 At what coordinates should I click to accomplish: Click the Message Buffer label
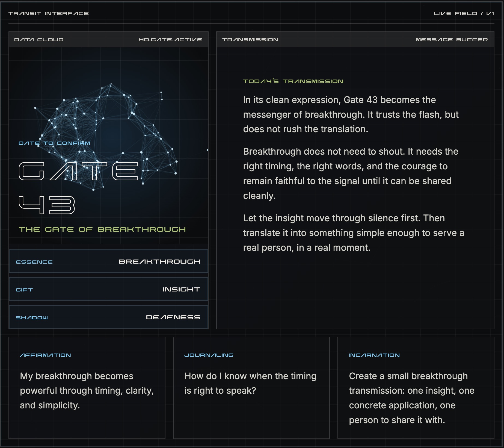point(452,40)
